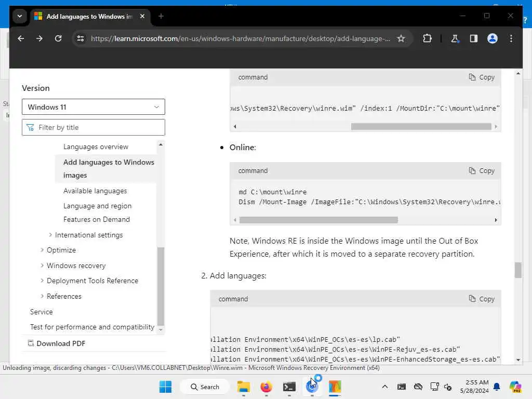Click sidebar tree scrollbar thumb
Viewport: 532px width, 399px height.
point(161,286)
